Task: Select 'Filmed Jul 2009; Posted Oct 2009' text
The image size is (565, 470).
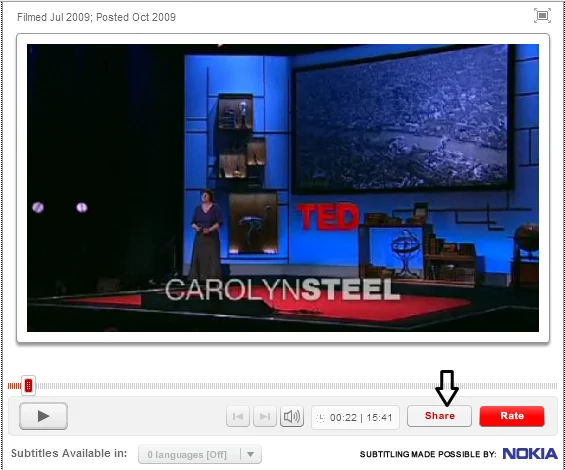Action: 97,17
